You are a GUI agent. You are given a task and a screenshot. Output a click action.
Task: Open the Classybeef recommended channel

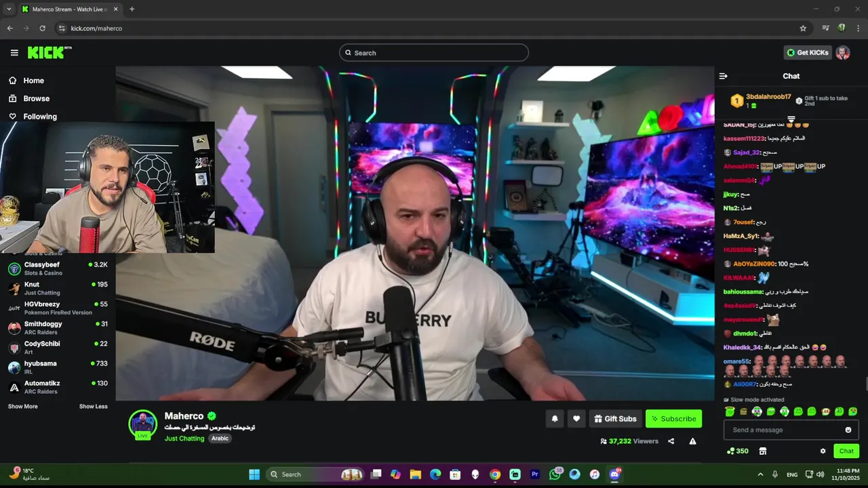tap(58, 268)
